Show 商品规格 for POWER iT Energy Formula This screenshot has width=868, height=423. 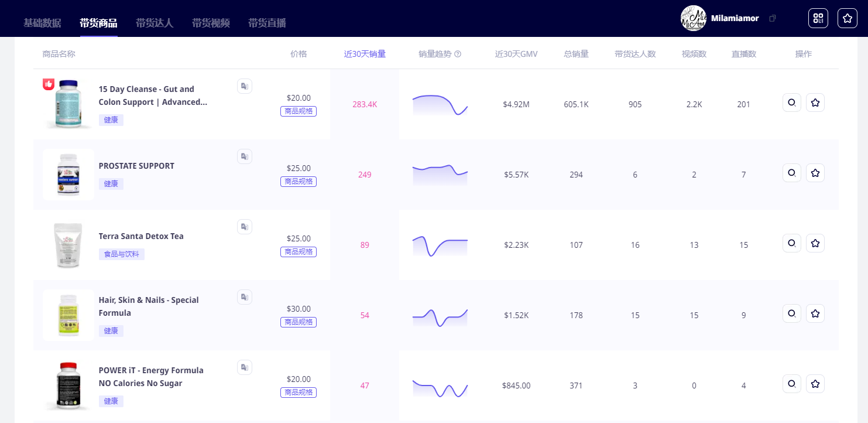(299, 393)
